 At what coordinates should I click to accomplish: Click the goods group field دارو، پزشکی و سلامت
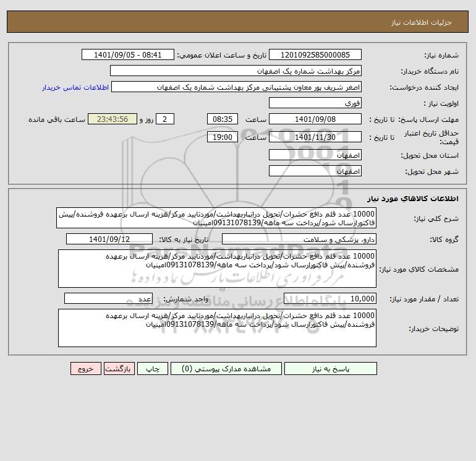coord(299,239)
